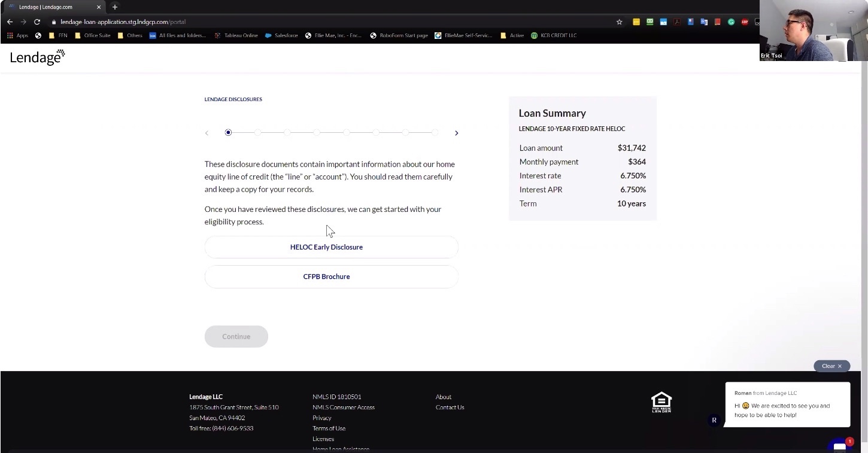This screenshot has width=868, height=453.
Task: Click the Lendage logo in header
Action: click(x=37, y=57)
